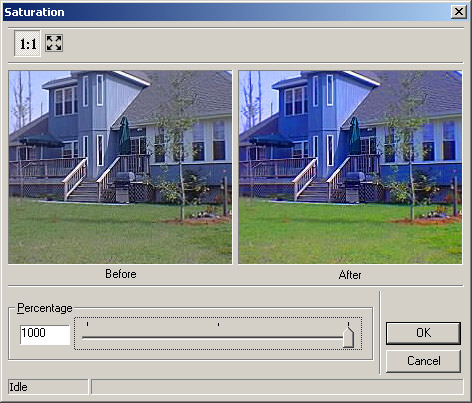Click the rightmost tick mark above the slider
Image resolution: width=472 pixels, height=403 pixels.
coord(348,324)
